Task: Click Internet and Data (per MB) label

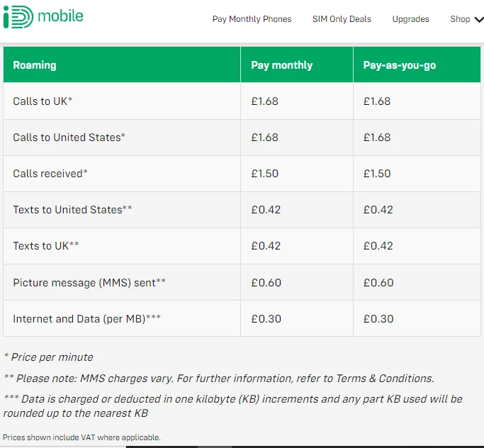Action: 86,319
